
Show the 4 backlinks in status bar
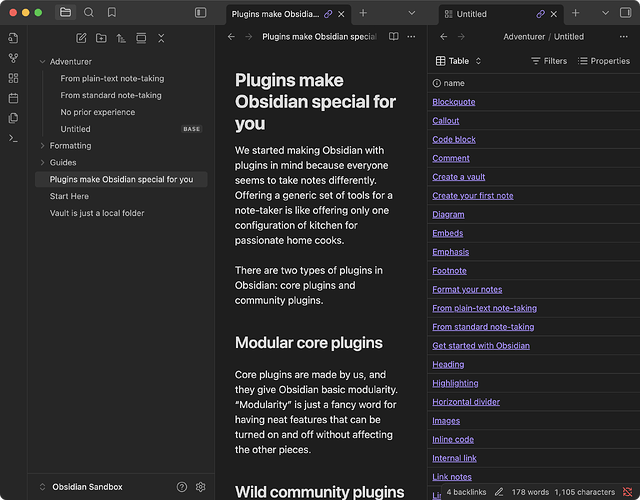point(466,492)
